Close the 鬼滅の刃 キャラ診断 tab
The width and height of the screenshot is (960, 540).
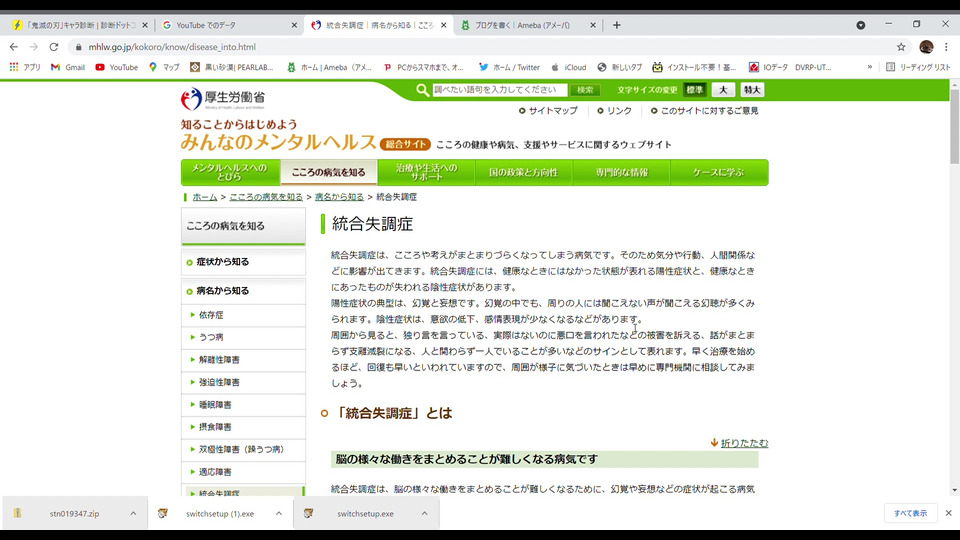coord(144,25)
